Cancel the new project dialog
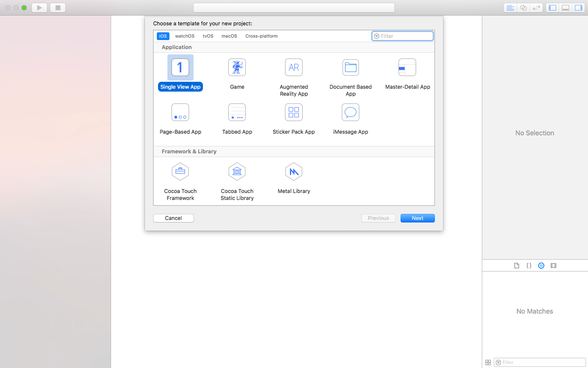This screenshot has height=368, width=588. coord(173,218)
